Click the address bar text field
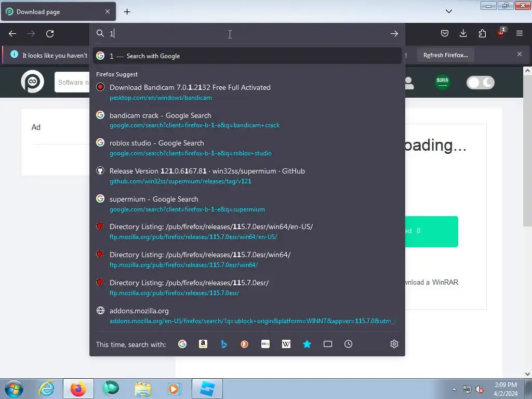Image resolution: width=532 pixels, height=399 pixels. tap(248, 33)
